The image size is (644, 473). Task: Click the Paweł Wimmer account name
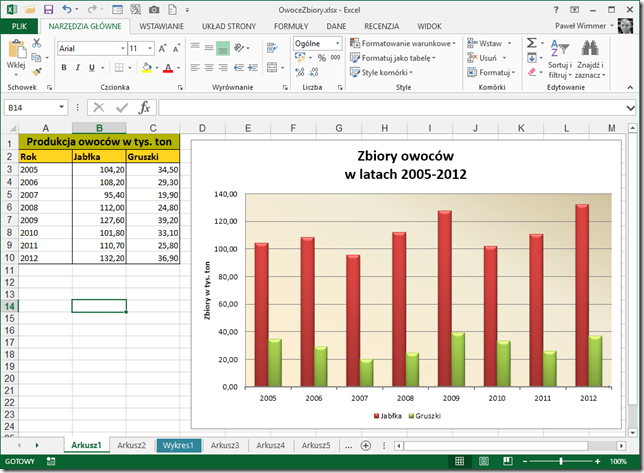[580, 26]
